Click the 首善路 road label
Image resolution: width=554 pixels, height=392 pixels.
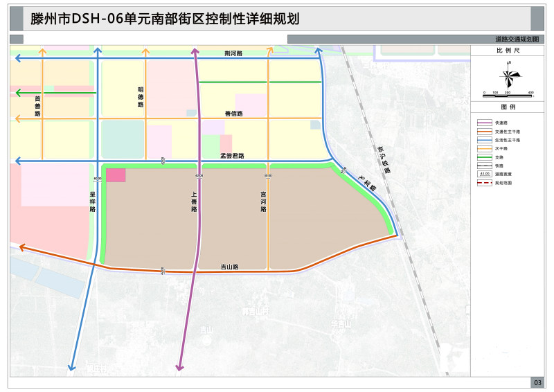coord(37,106)
